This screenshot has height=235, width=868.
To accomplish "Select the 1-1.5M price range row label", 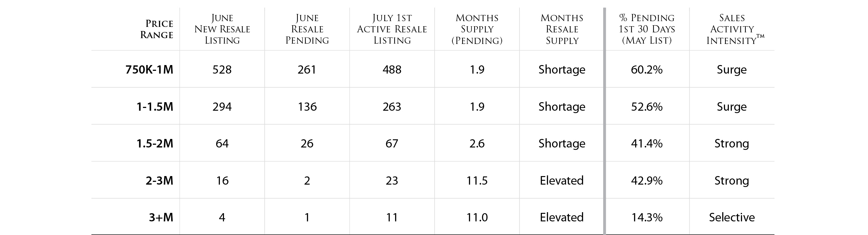I will (x=155, y=107).
